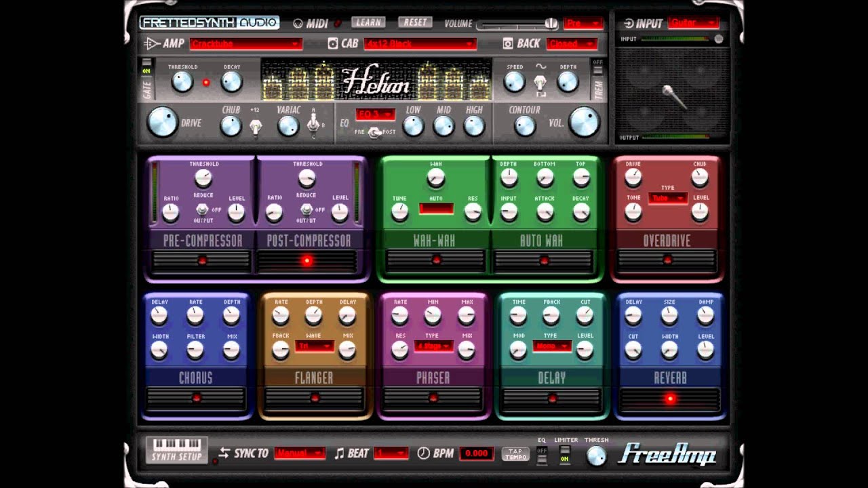Click the master Volume slider
Viewport: 868px width, 488px height.
[x=517, y=24]
